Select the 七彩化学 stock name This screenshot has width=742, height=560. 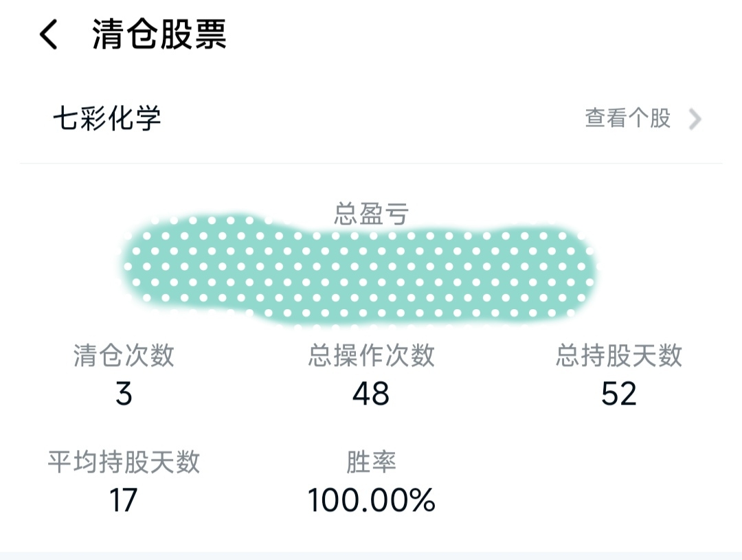pyautogui.click(x=107, y=118)
